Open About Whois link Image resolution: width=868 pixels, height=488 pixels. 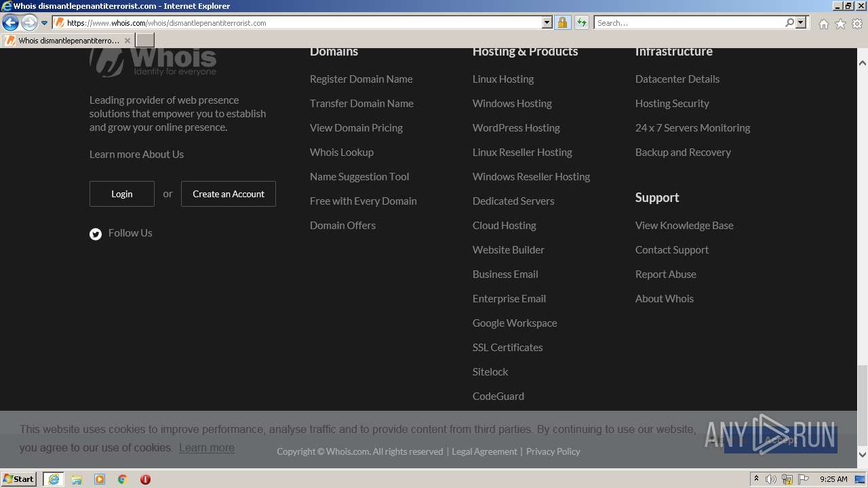665,299
